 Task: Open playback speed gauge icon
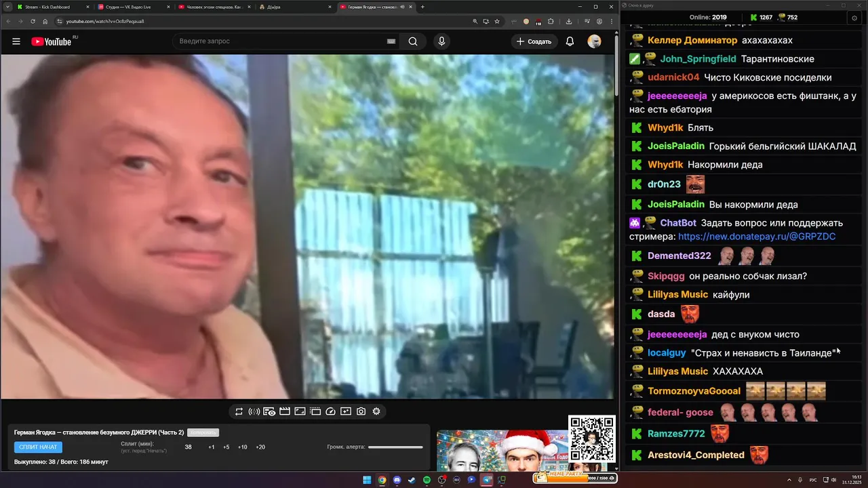point(330,411)
